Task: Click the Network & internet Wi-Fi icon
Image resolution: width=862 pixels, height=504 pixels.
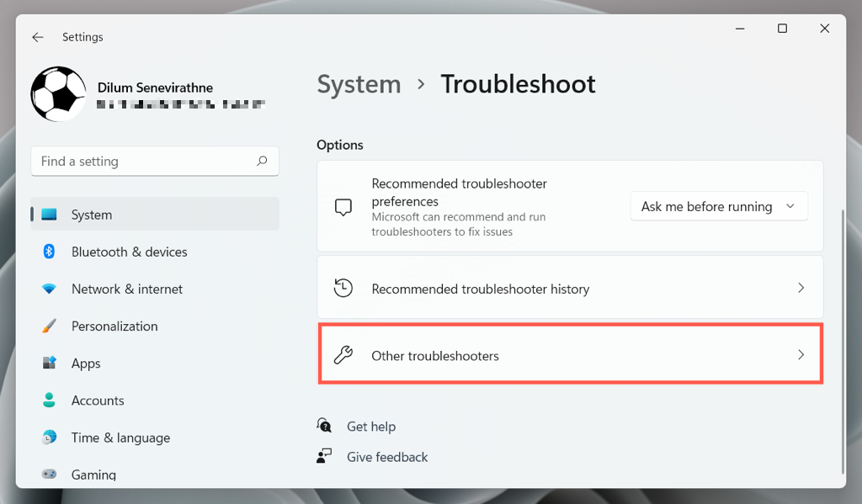Action: (49, 289)
